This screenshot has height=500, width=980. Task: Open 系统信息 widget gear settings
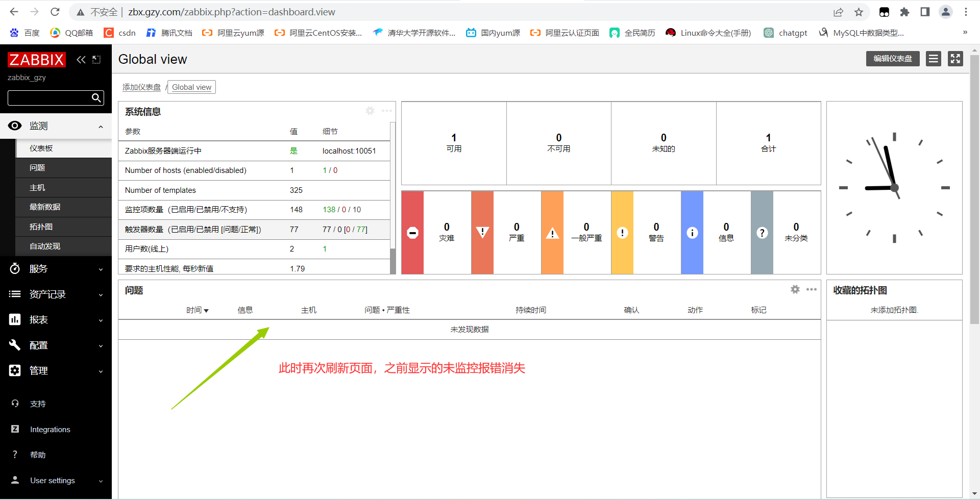point(370,111)
